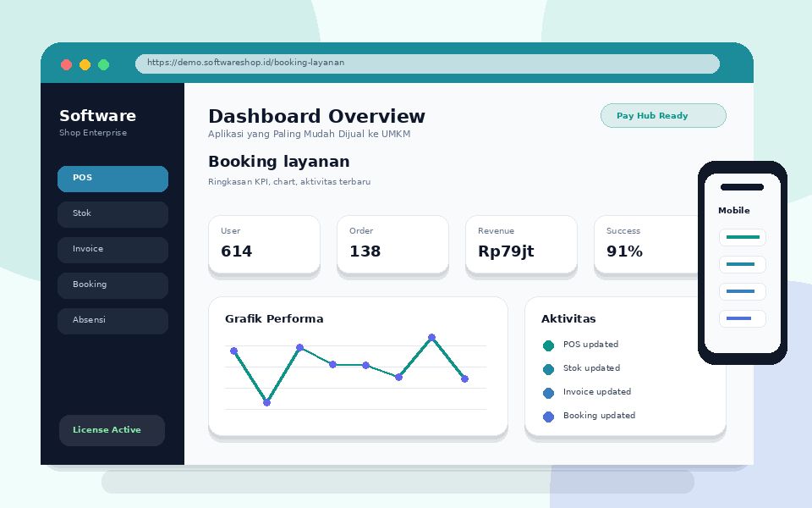Open the User 614 KPI card
Image resolution: width=812 pixels, height=508 pixels.
pos(264,244)
